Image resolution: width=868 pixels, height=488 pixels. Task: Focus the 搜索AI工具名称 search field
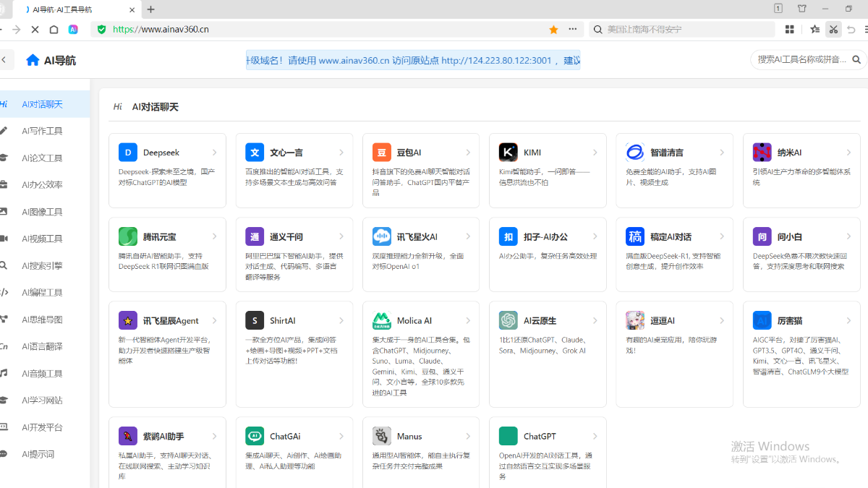(801, 59)
